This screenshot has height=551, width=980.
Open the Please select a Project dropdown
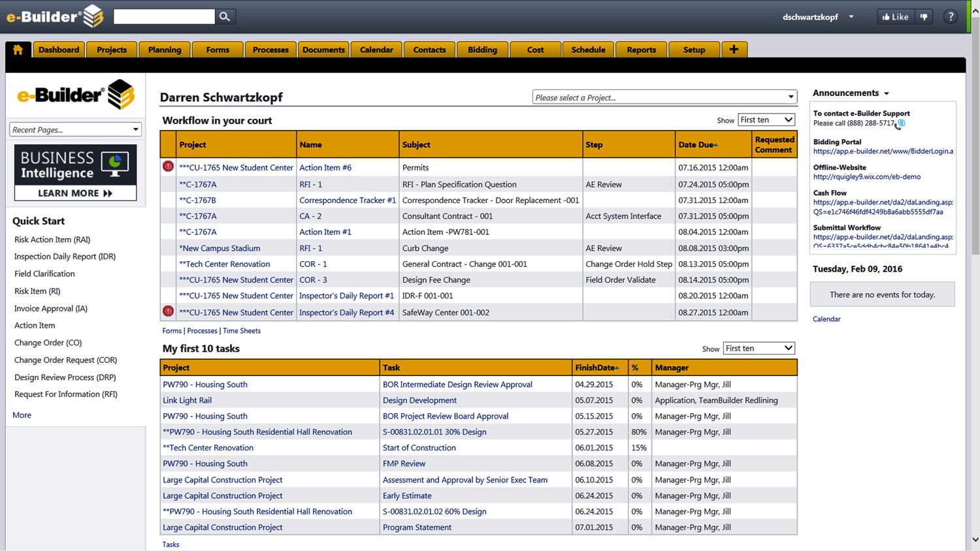click(x=665, y=97)
